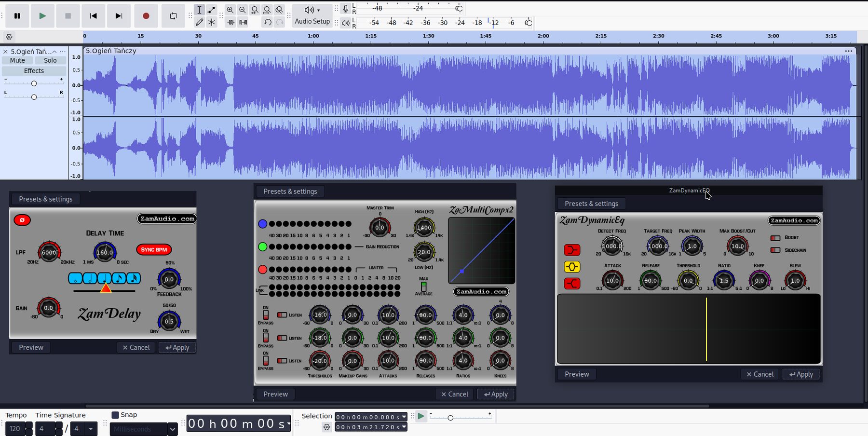868x436 pixels.
Task: Toggle BOOST switch in ZamDynamicEq
Action: click(x=775, y=238)
